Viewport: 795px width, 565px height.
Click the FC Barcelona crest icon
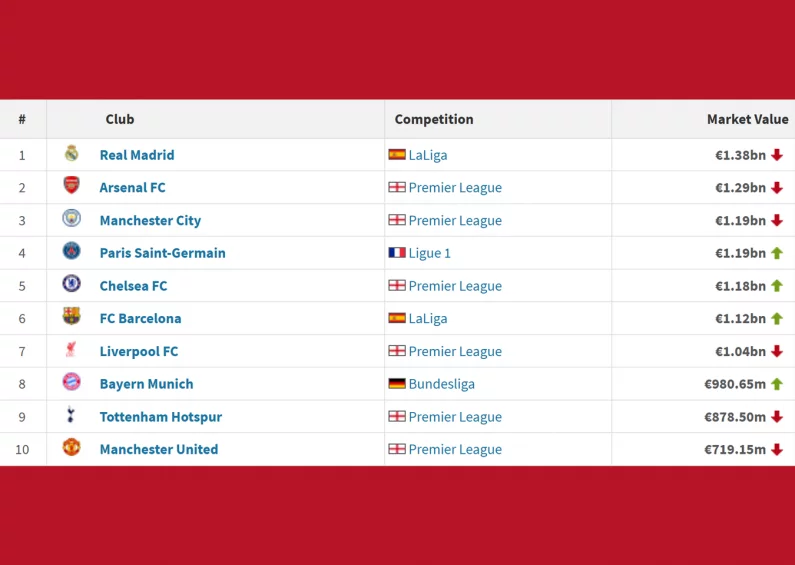71,317
